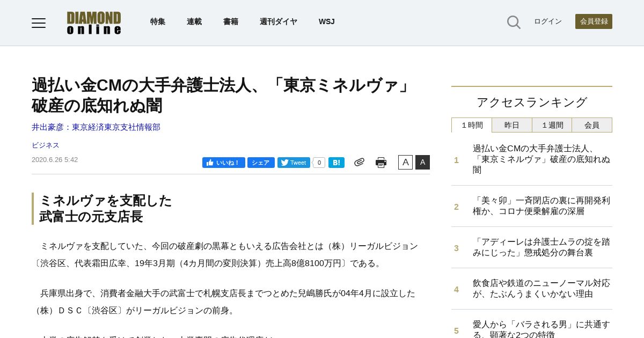Tweet this article via Twitter button

pos(294,163)
